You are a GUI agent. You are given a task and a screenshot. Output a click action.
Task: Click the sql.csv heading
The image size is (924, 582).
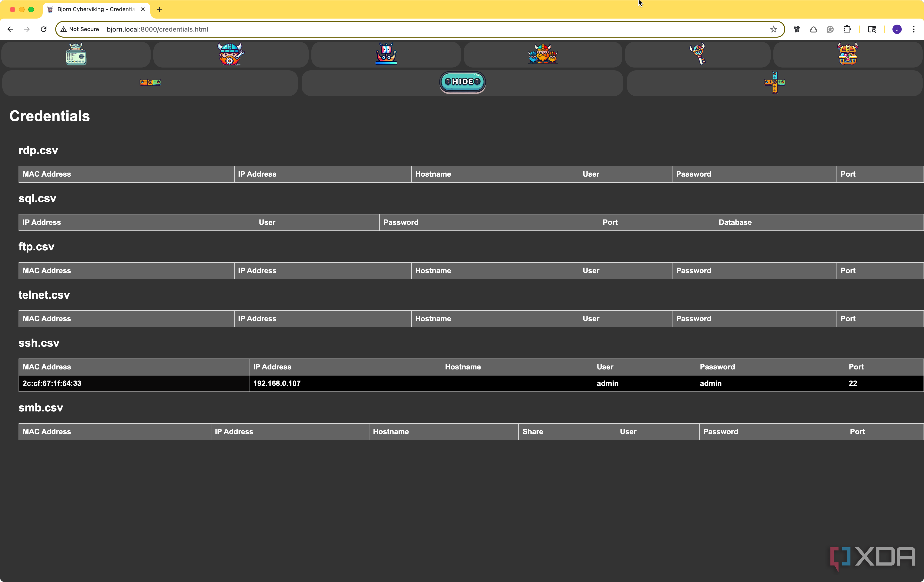click(x=37, y=198)
